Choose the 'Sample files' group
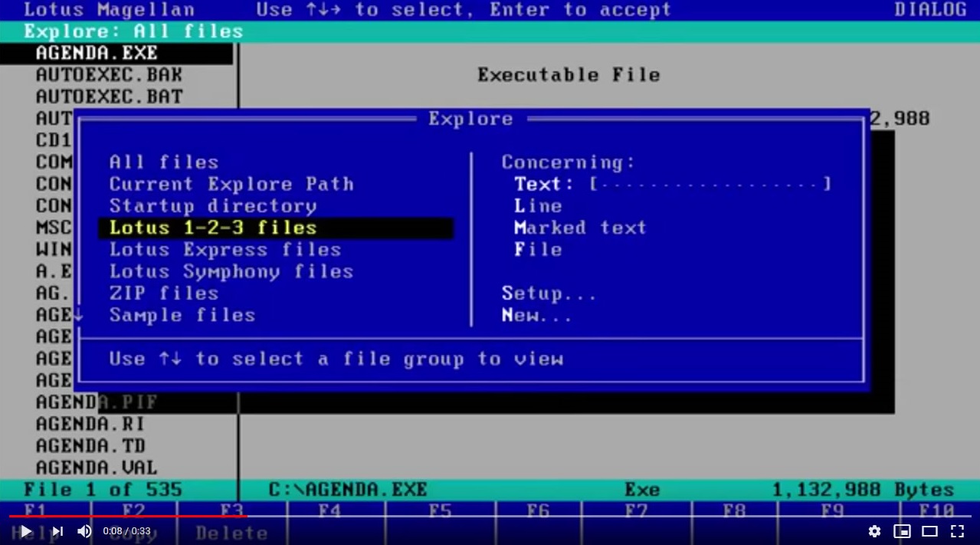Screen dimensions: 980x545 [x=182, y=315]
